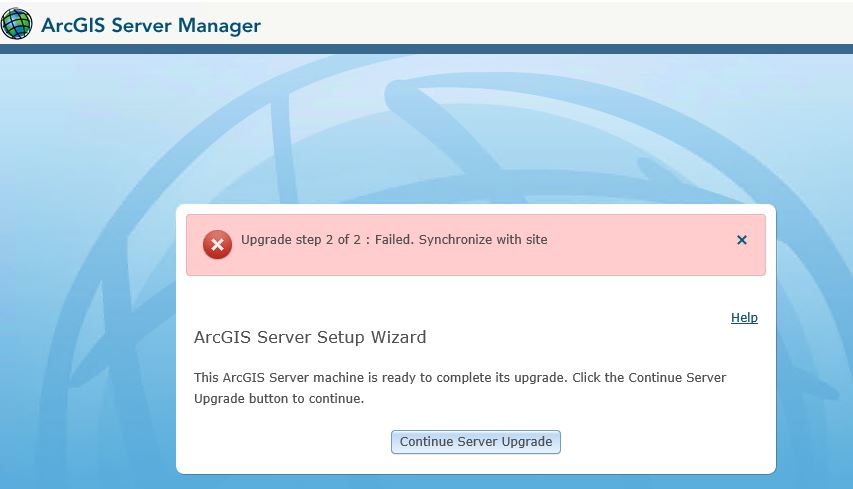Click the ArcGIS Server Setup Wizard heading
This screenshot has width=853, height=489.
[x=310, y=337]
